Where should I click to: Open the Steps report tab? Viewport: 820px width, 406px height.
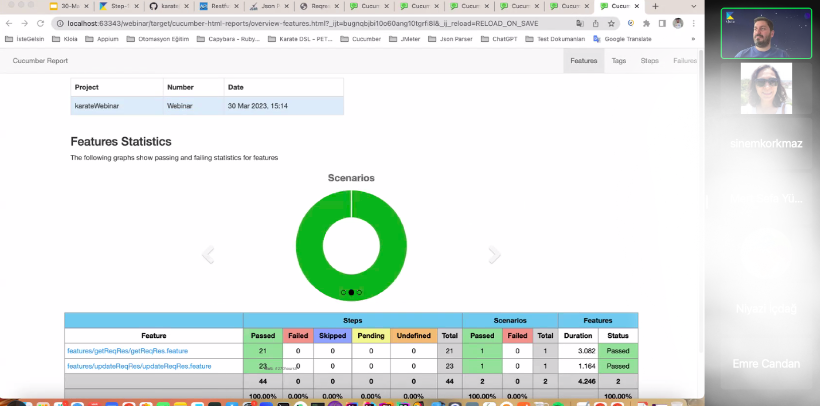pyautogui.click(x=650, y=61)
